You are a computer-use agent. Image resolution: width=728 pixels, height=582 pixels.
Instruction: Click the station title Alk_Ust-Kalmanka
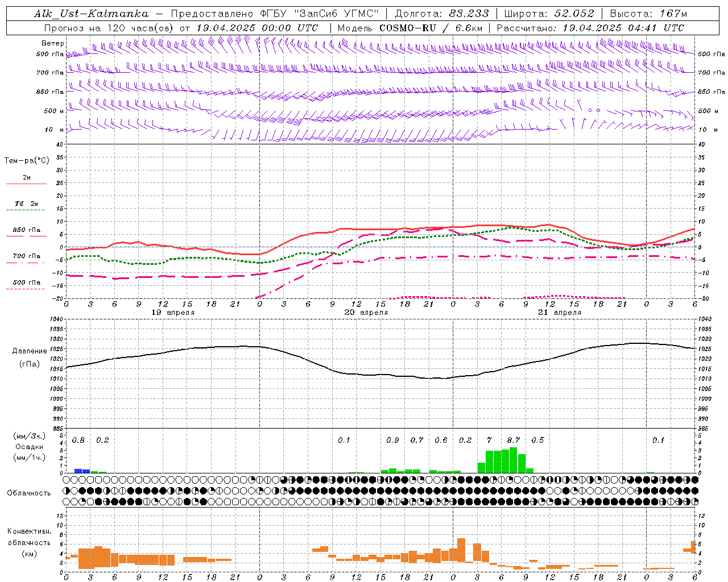[91, 14]
